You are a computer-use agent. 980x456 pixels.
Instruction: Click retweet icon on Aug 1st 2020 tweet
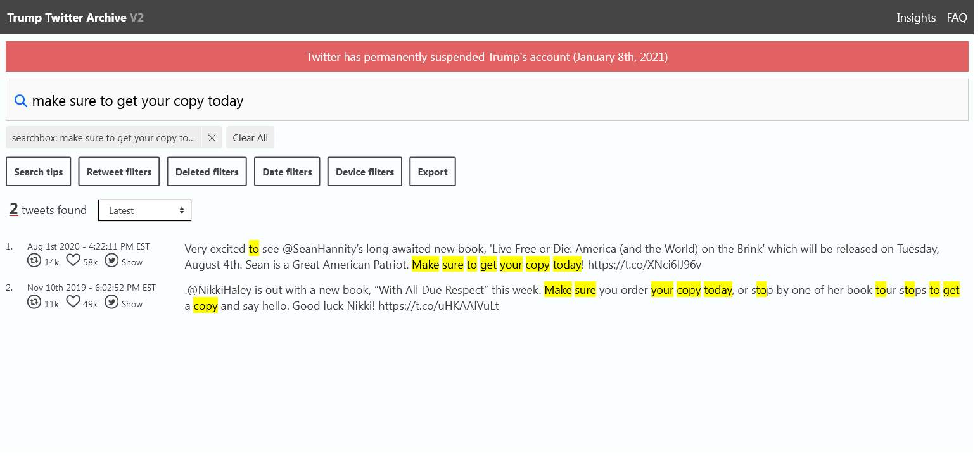pos(34,261)
